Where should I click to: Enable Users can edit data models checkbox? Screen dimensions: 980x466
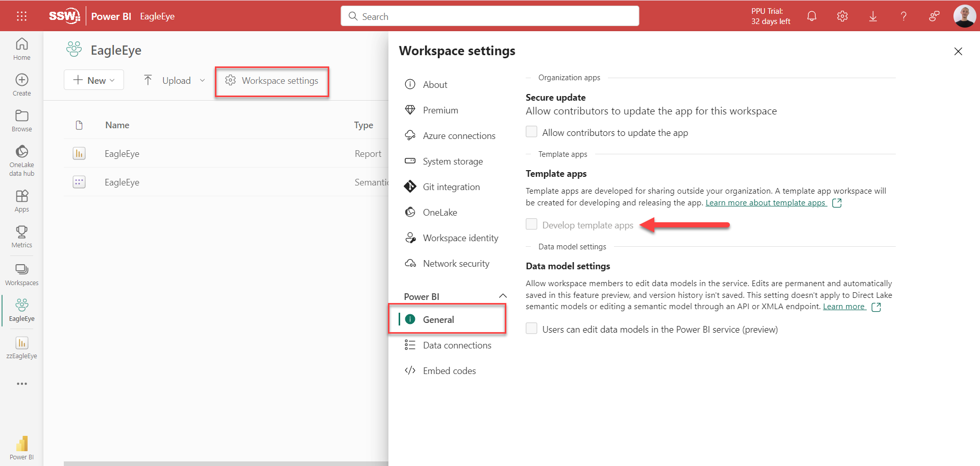[531, 329]
